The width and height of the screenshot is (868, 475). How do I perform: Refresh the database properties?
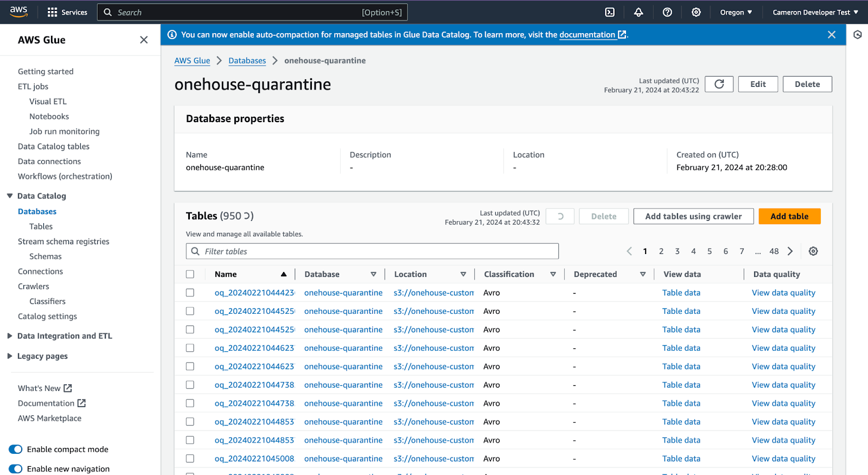tap(719, 84)
